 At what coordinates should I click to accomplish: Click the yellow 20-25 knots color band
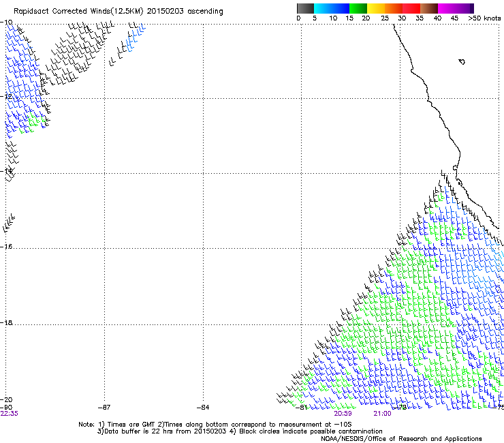tap(376, 8)
